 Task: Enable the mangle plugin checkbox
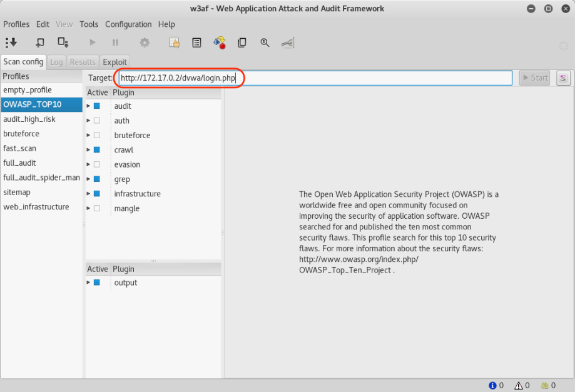(x=97, y=208)
